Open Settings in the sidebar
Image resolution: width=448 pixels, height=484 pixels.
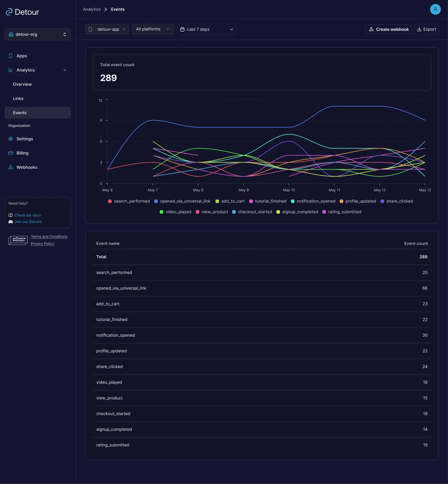point(38,139)
